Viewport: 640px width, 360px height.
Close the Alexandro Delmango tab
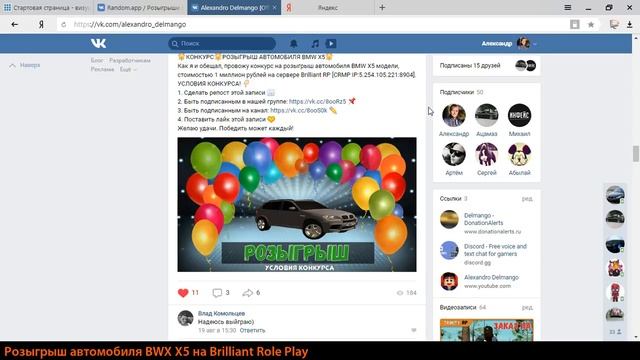pyautogui.click(x=274, y=7)
